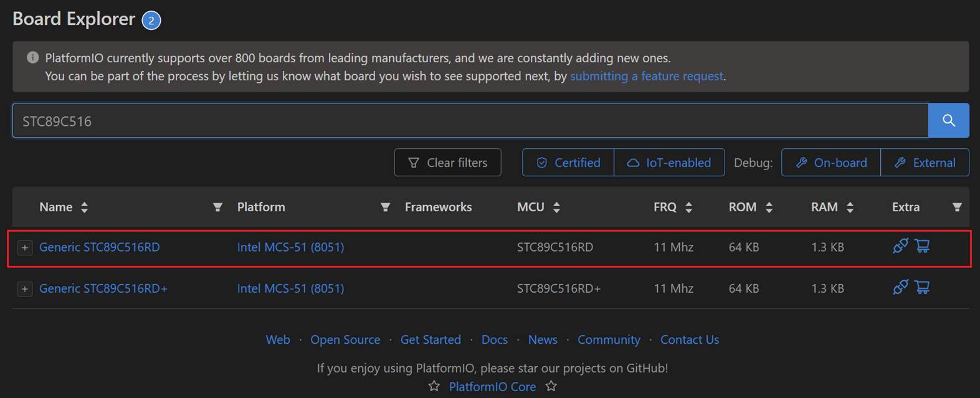
Task: Click the blue search magnifier button
Action: (x=948, y=120)
